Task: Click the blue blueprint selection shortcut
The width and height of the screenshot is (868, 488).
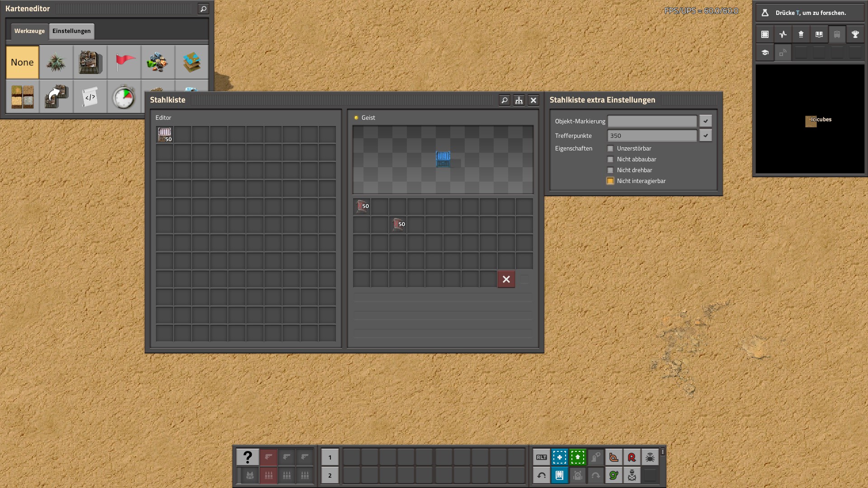Action: [559, 457]
